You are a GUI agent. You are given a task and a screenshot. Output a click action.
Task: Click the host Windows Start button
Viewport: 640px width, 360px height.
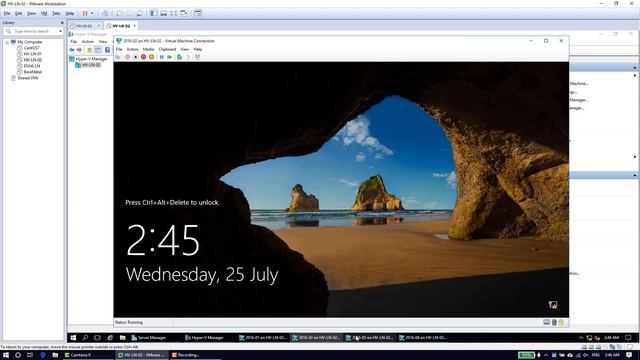(x=6, y=355)
